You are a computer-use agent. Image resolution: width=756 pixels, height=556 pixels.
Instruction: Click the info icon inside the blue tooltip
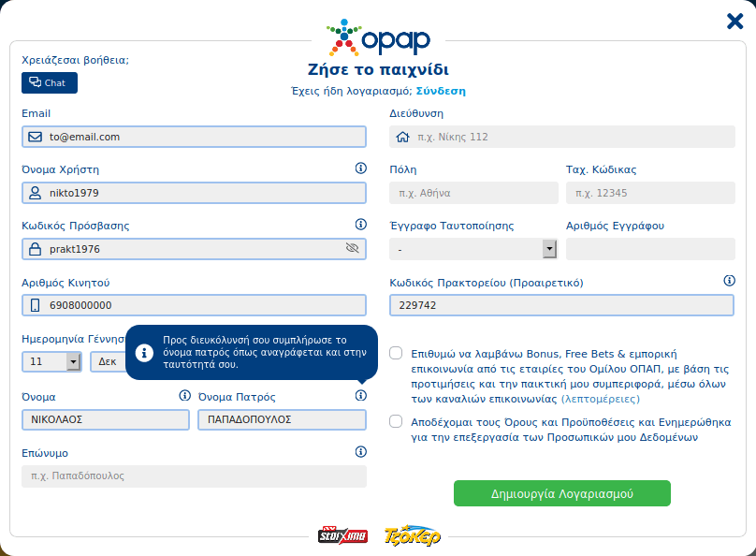(144, 353)
